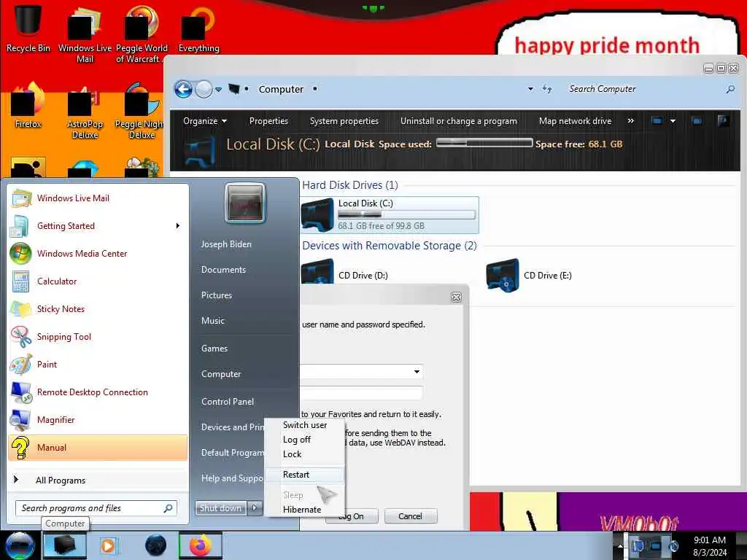
Task: Click Uninstall or change a program
Action: point(458,121)
